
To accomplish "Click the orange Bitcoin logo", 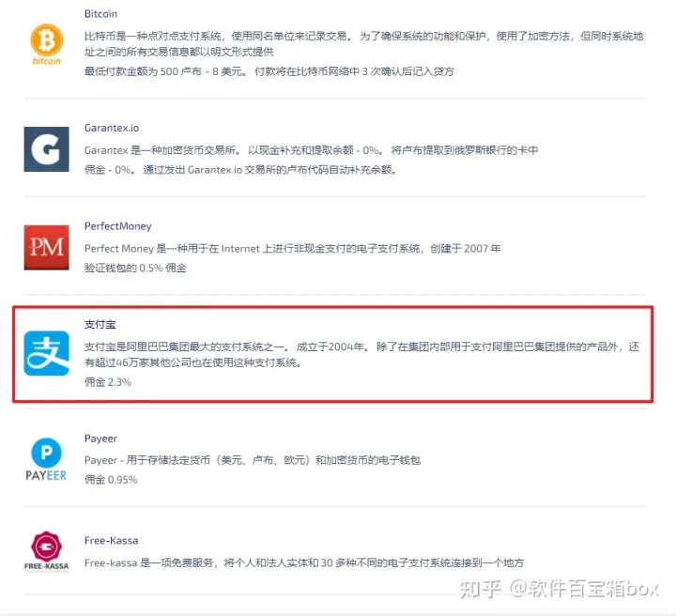I will point(46,44).
